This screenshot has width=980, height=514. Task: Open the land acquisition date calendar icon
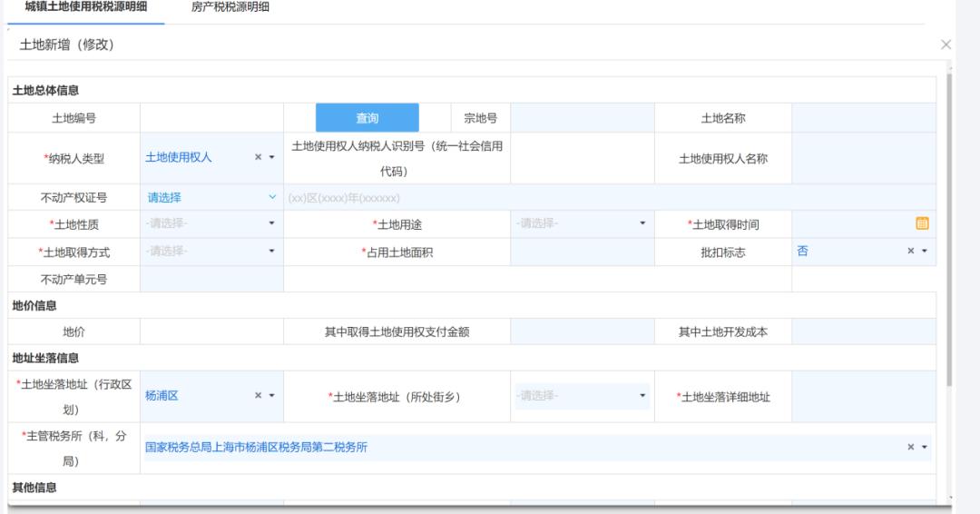pos(922,223)
